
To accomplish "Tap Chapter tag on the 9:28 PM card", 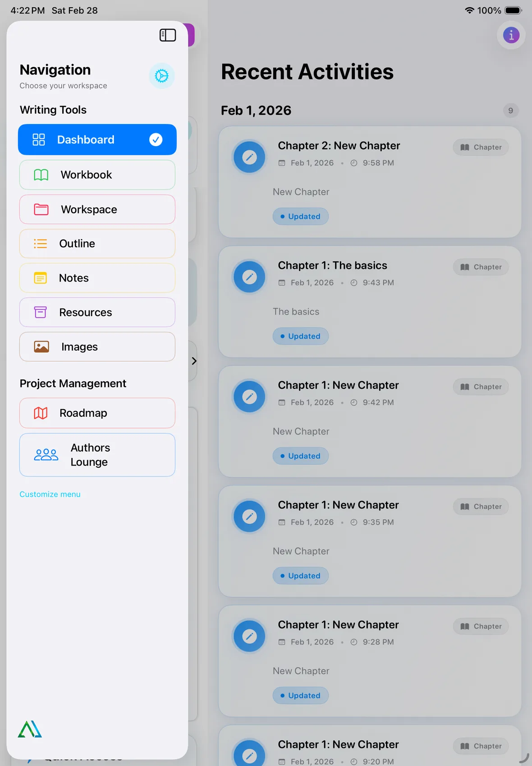I will coord(481,626).
